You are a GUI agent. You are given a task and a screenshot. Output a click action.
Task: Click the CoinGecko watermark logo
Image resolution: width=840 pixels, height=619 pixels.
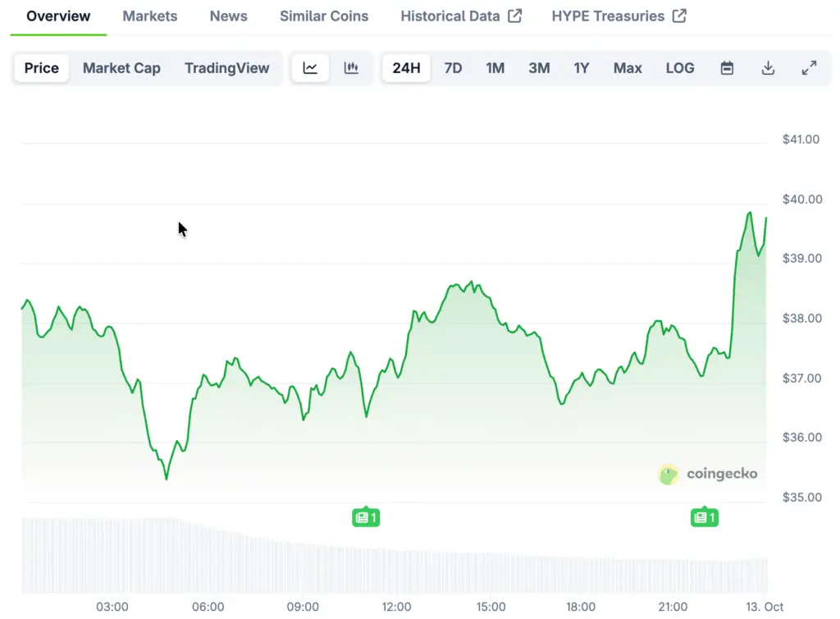click(707, 474)
